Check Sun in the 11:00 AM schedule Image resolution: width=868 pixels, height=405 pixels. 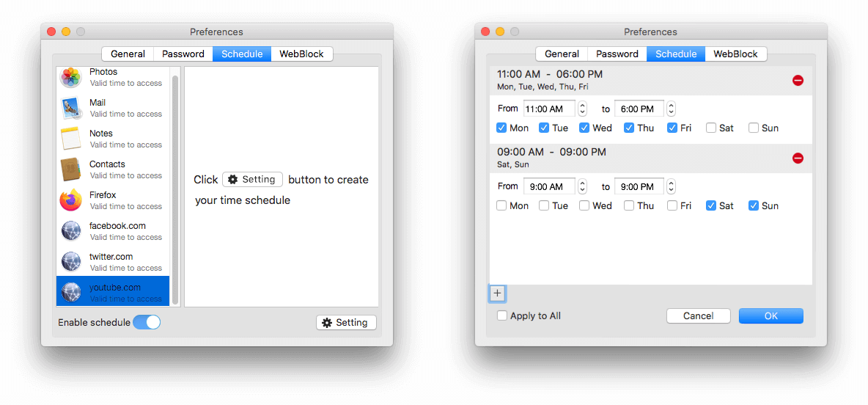754,128
